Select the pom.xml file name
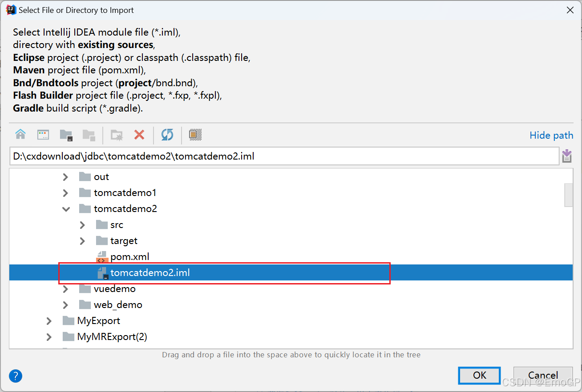582x392 pixels. pyautogui.click(x=130, y=257)
